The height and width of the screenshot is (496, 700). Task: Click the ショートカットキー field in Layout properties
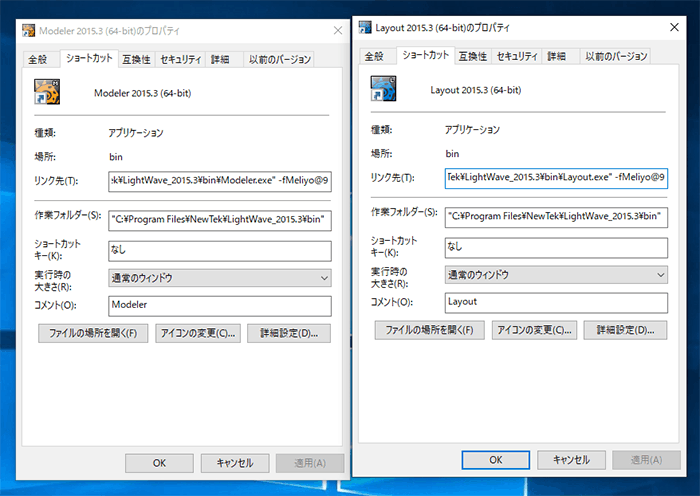coord(556,247)
